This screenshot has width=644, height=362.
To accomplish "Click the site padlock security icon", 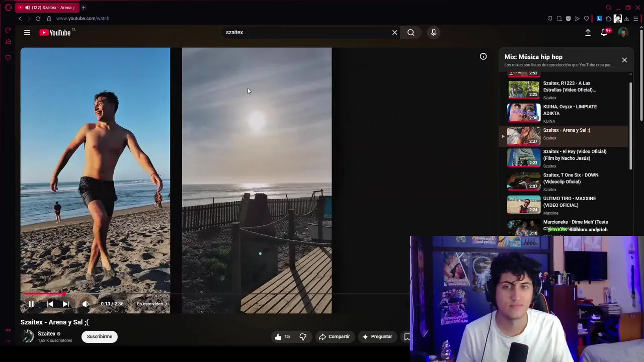I will click(x=49, y=19).
